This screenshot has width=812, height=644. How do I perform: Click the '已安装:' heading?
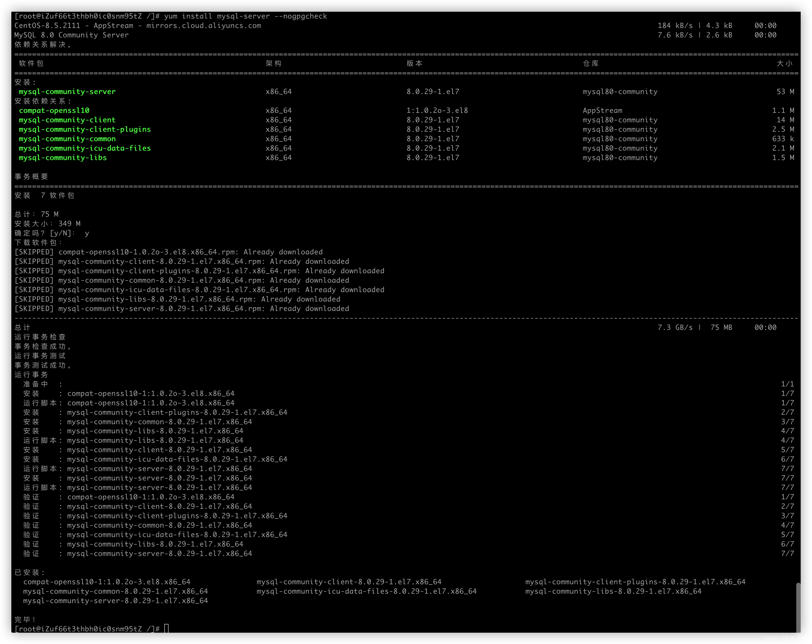pos(30,572)
